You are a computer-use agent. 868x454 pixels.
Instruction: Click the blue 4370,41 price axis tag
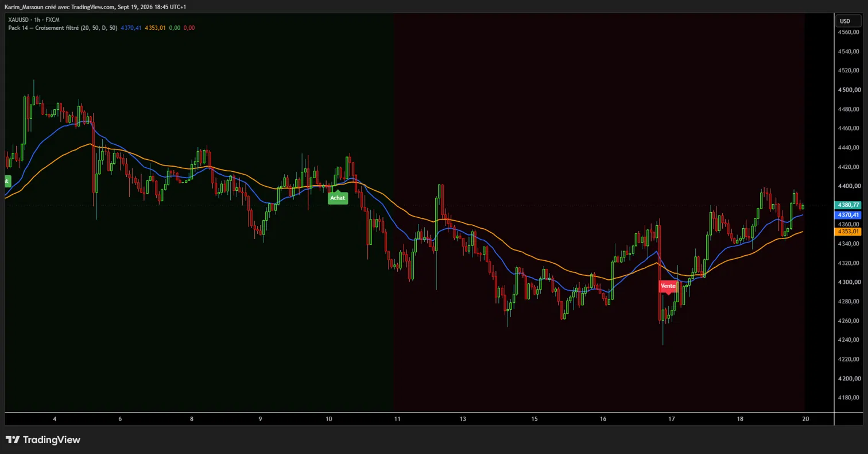pos(848,214)
